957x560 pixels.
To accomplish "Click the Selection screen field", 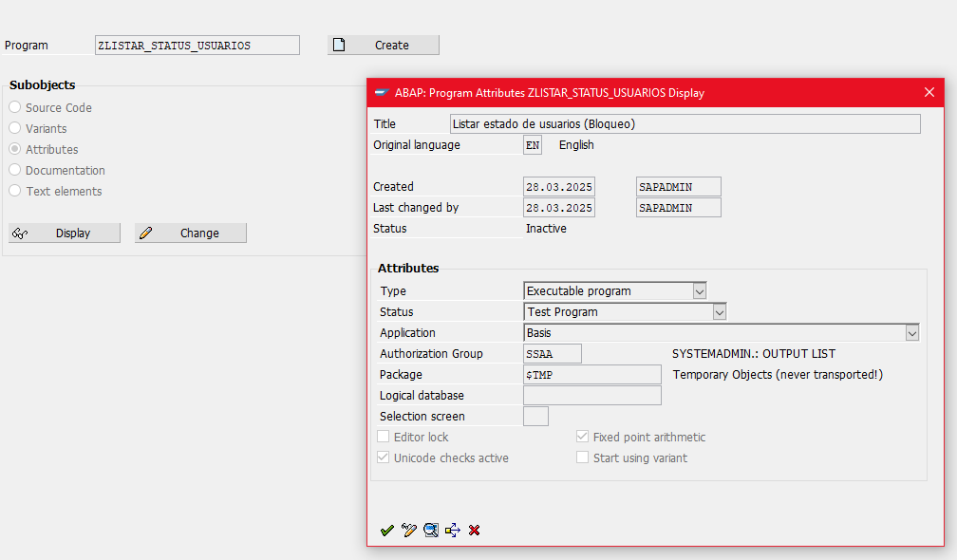I will click(x=535, y=416).
